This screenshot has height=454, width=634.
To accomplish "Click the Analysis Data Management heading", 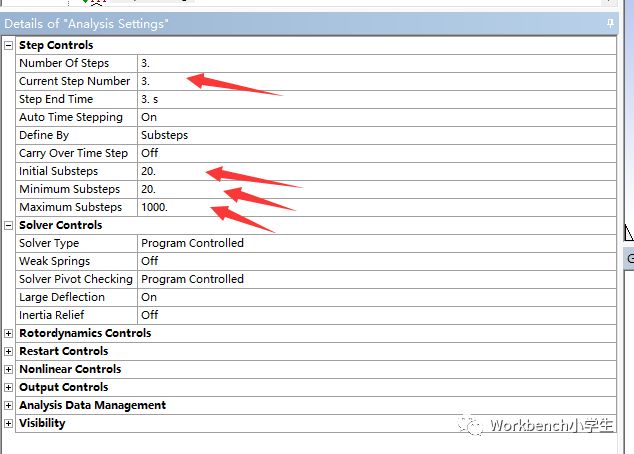I will pyautogui.click(x=92, y=405).
